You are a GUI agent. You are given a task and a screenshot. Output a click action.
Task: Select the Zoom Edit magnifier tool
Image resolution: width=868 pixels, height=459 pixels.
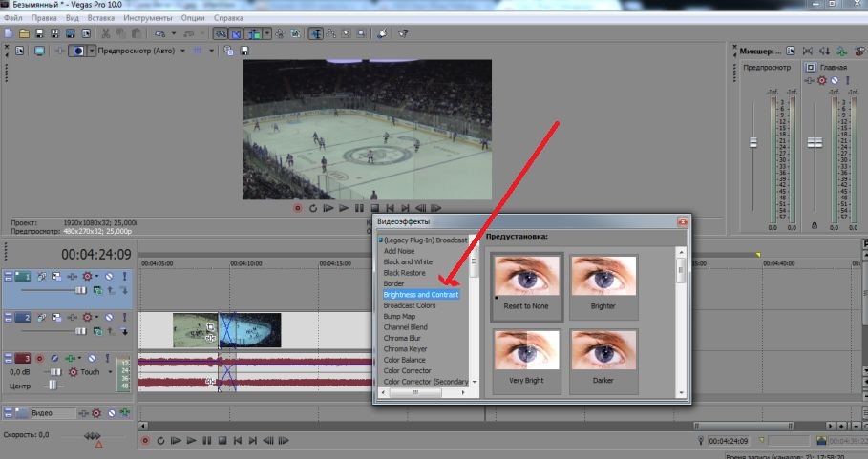(361, 33)
